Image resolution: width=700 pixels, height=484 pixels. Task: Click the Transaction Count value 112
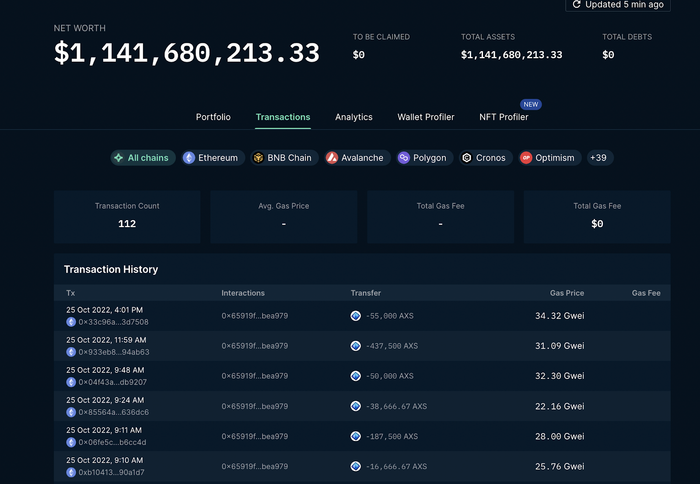click(x=127, y=224)
